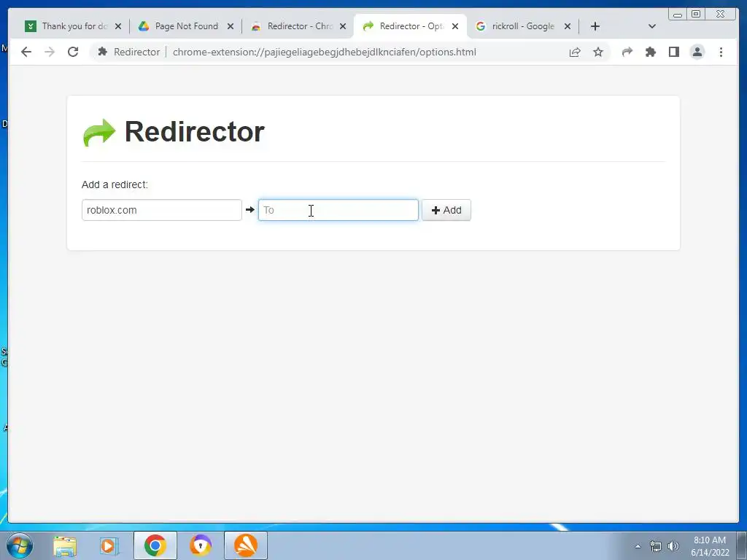Open the Redirector extension toolbar icon
Screen dimensions: 747x560
(627, 52)
